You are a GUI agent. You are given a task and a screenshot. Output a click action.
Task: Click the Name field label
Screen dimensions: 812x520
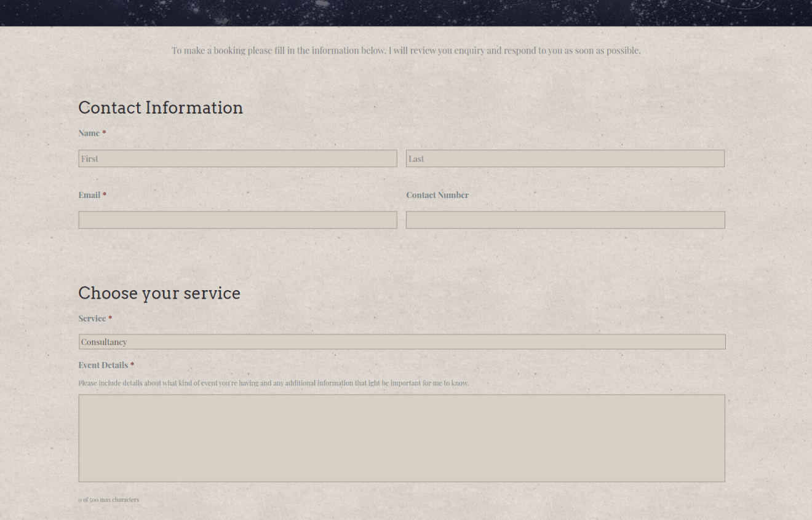pos(89,133)
